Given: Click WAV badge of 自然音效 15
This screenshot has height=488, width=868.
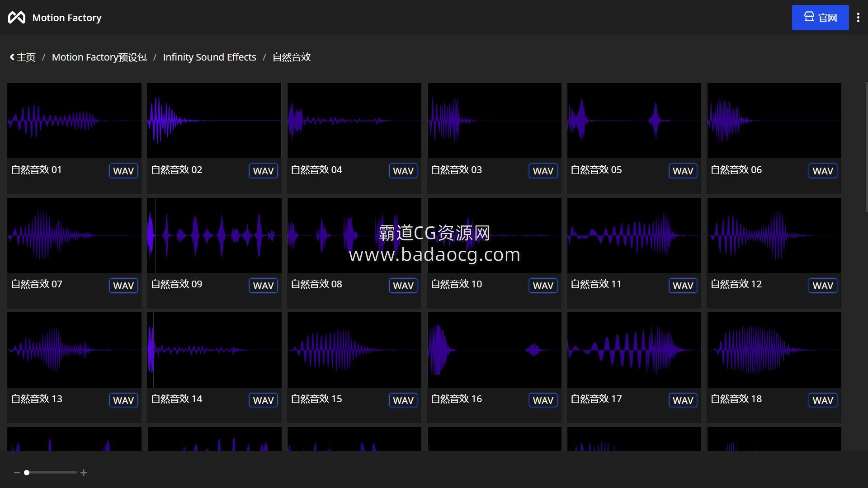Looking at the screenshot, I should click(x=403, y=400).
